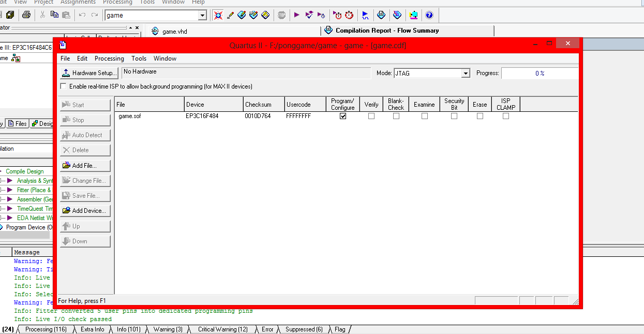Select the Compile Design task
Image resolution: width=644 pixels, height=334 pixels.
point(25,171)
